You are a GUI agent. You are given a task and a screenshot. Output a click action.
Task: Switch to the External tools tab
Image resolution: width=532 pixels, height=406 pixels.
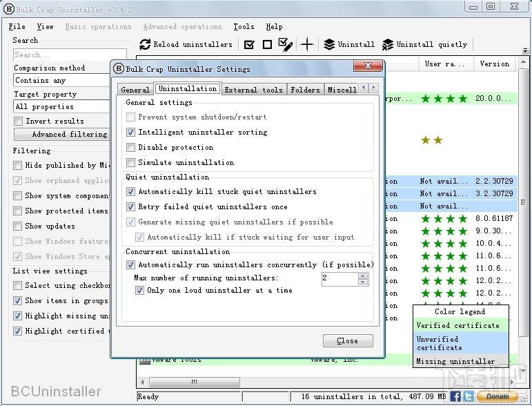[253, 90]
